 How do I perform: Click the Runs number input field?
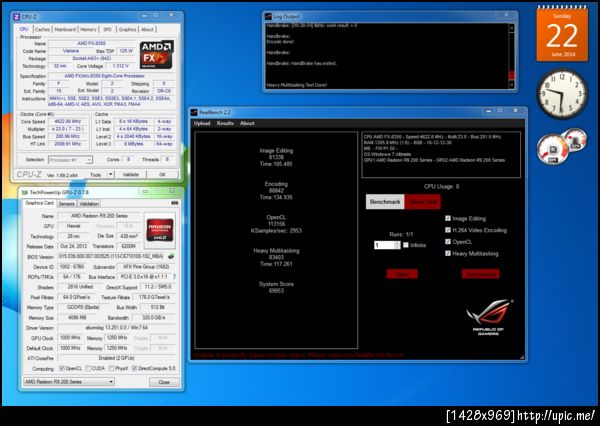(x=384, y=245)
